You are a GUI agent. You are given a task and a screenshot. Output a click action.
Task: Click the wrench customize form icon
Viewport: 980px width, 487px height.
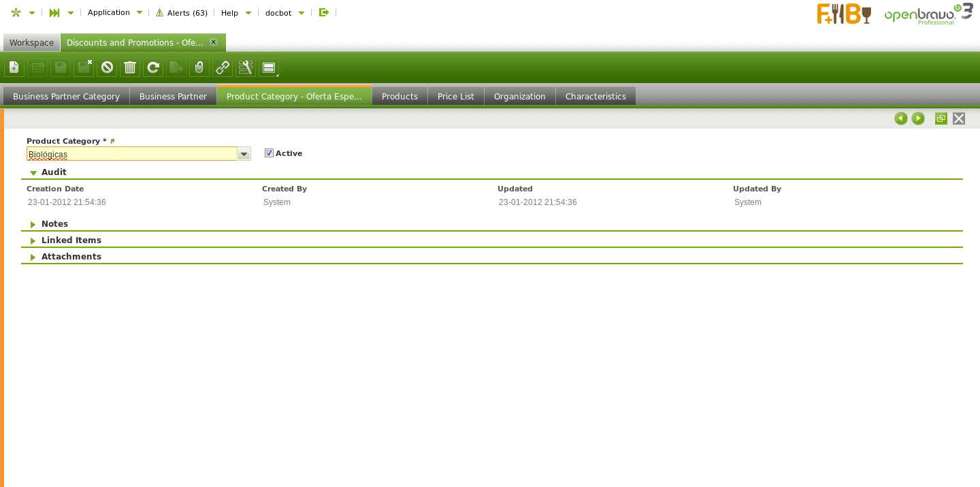tap(246, 67)
